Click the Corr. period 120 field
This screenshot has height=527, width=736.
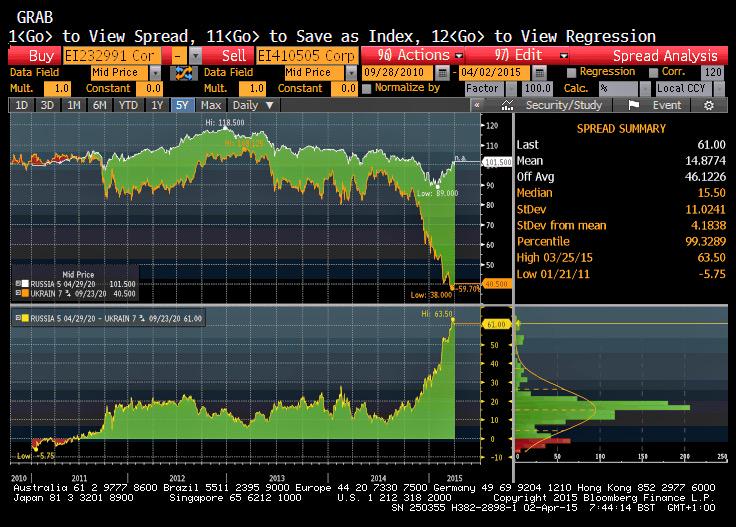[x=713, y=72]
